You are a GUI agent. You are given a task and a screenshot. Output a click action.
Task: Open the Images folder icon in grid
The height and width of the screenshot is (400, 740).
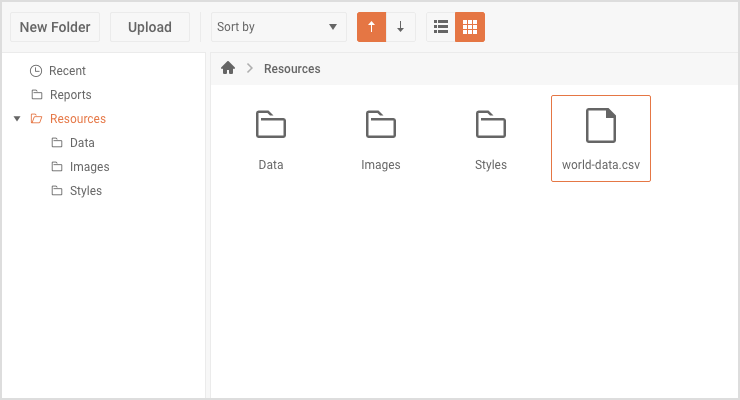click(381, 125)
